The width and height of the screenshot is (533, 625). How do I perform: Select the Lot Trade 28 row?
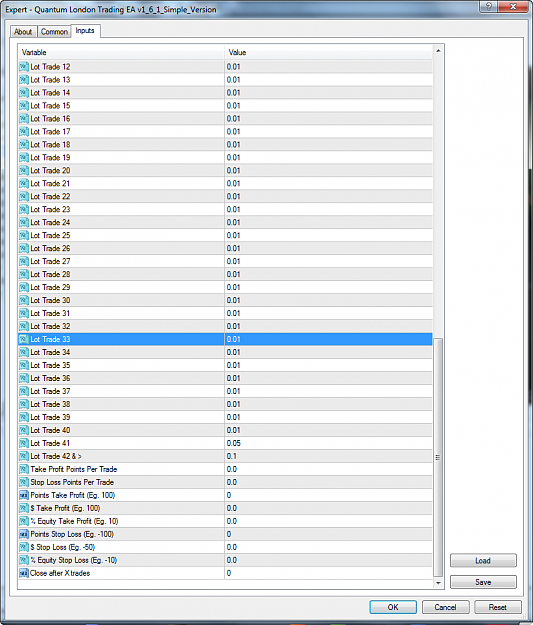225,274
